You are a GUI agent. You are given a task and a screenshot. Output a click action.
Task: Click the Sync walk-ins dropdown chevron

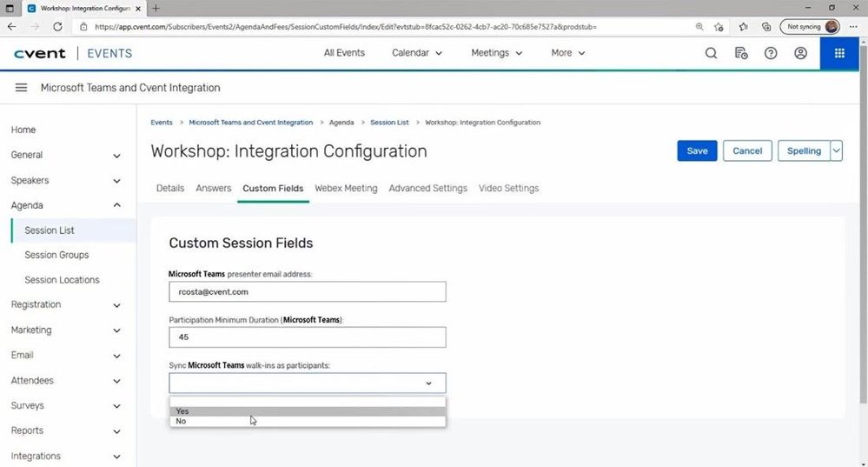pos(428,384)
